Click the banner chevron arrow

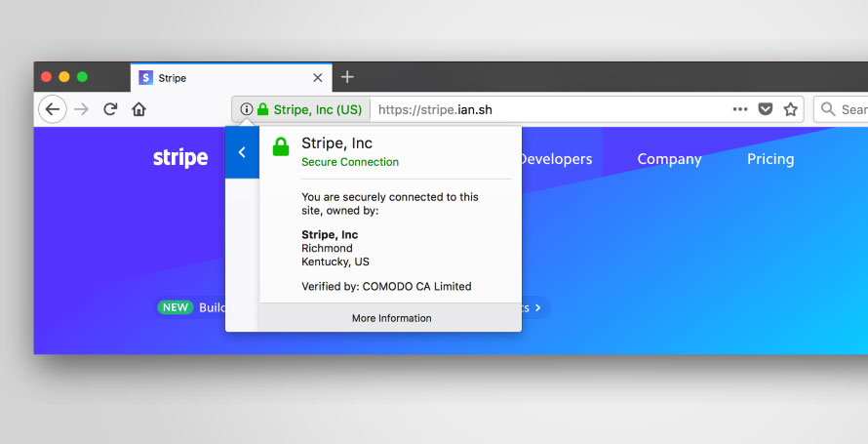(537, 307)
